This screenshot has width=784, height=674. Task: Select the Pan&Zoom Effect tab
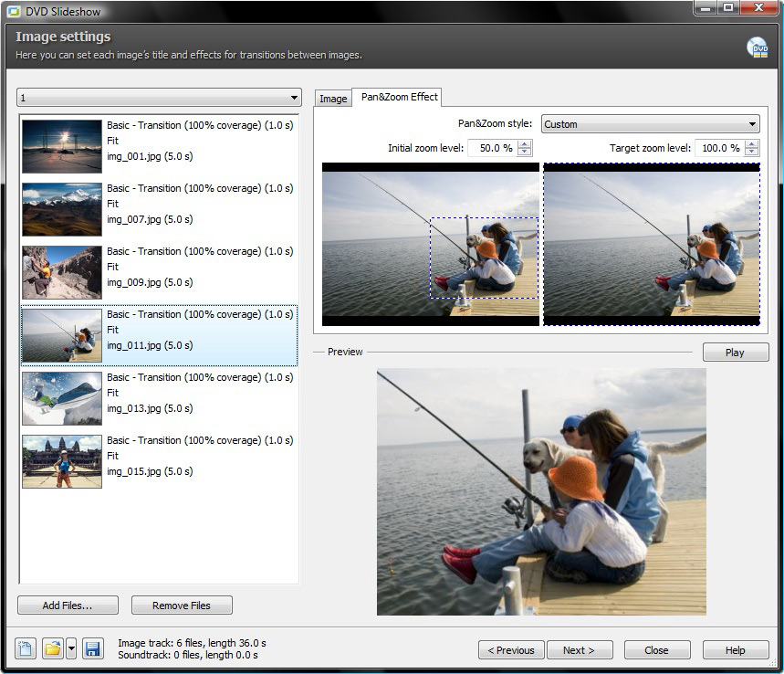(x=399, y=97)
